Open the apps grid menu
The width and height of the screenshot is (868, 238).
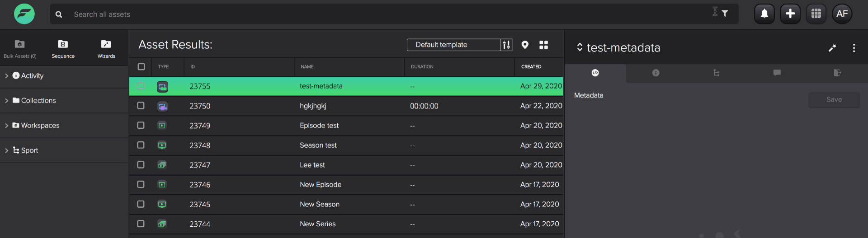click(816, 14)
